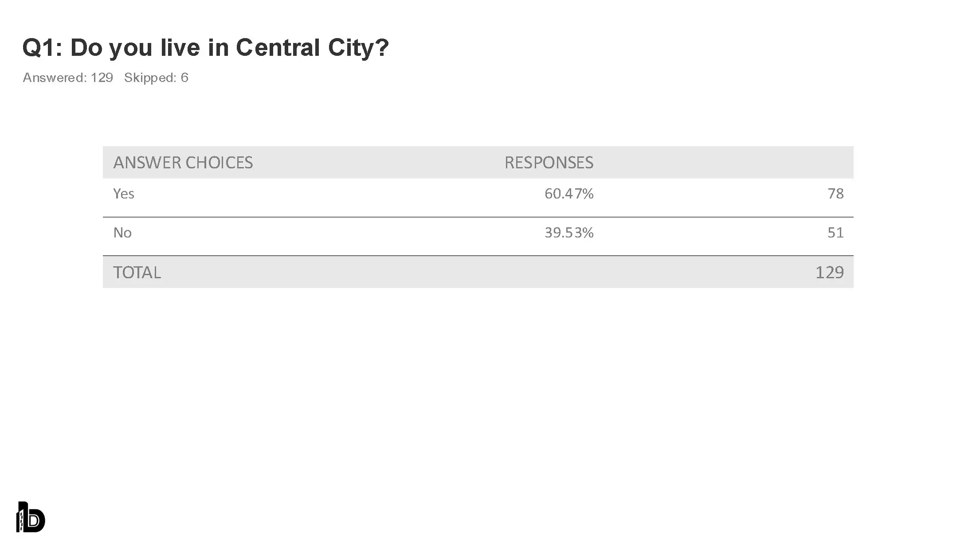Click the Q1 question title heading
The height and width of the screenshot is (541, 980).
point(205,47)
